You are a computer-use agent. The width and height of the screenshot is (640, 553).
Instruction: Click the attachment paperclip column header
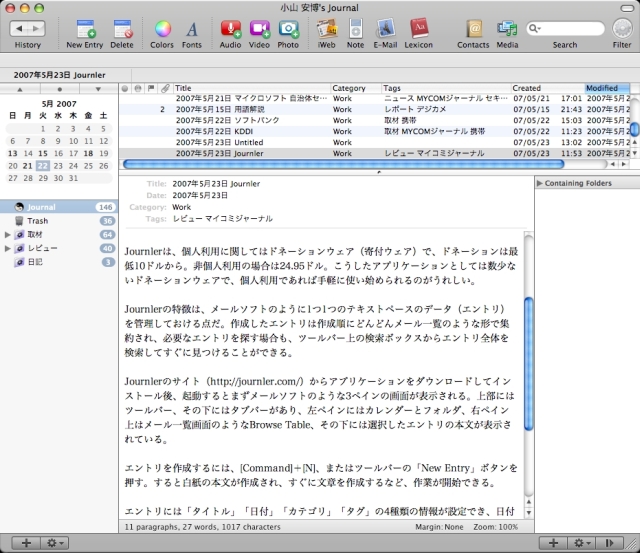click(x=165, y=88)
